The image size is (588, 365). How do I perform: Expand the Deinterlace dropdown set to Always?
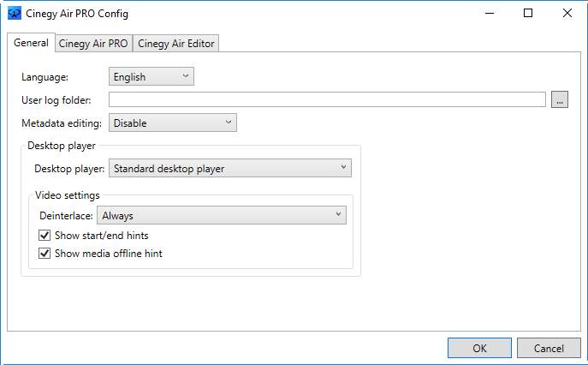coord(222,215)
